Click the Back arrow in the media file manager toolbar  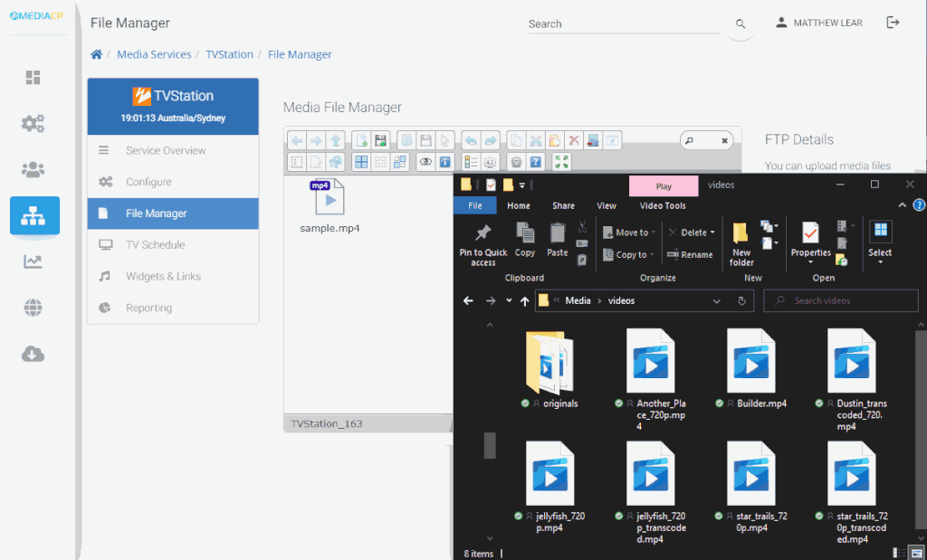pyautogui.click(x=297, y=140)
